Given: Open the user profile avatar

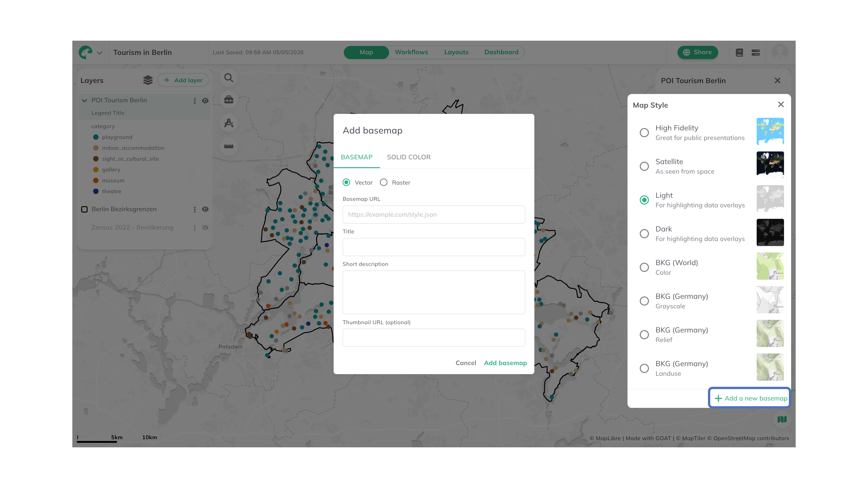Looking at the screenshot, I should (780, 53).
